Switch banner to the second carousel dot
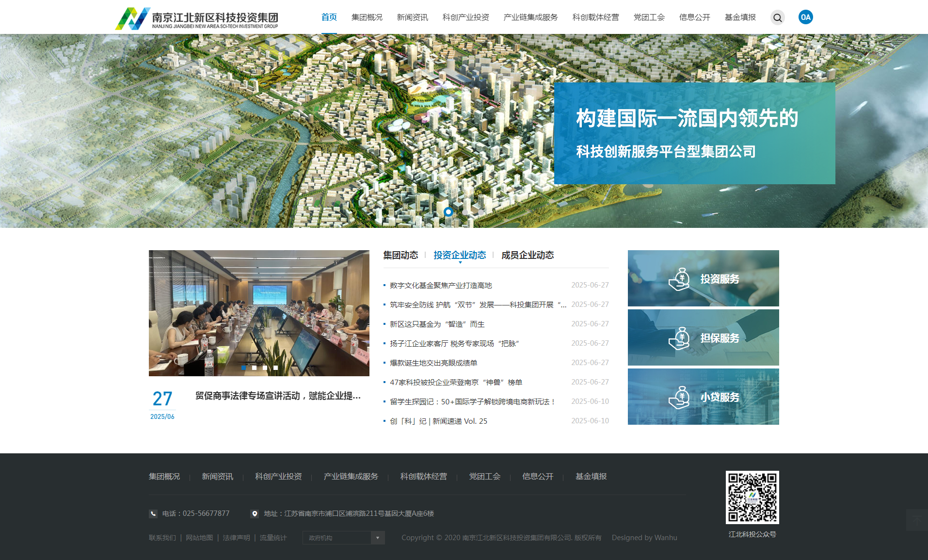This screenshot has width=928, height=560. coord(464,212)
